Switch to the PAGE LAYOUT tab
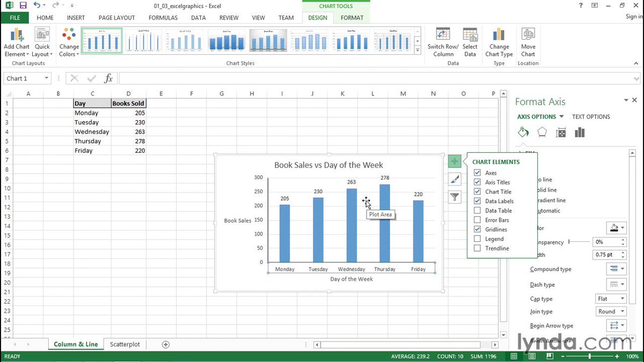Screen dimensions: 644x362 [117, 18]
